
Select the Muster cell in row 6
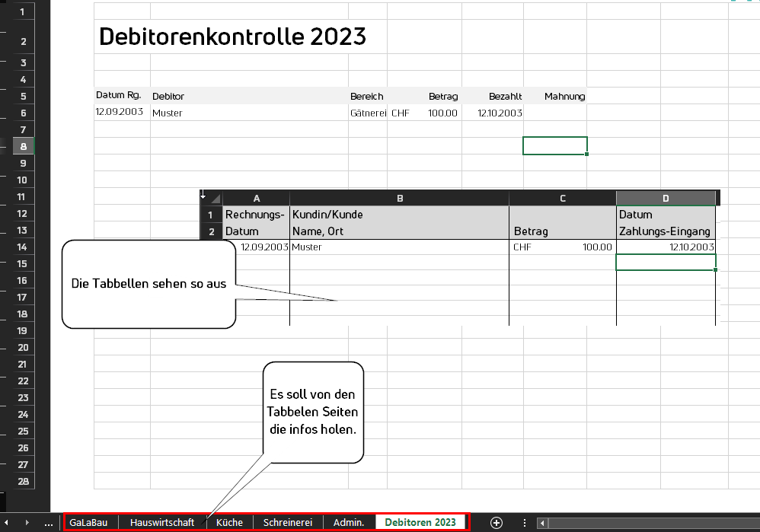click(x=249, y=113)
